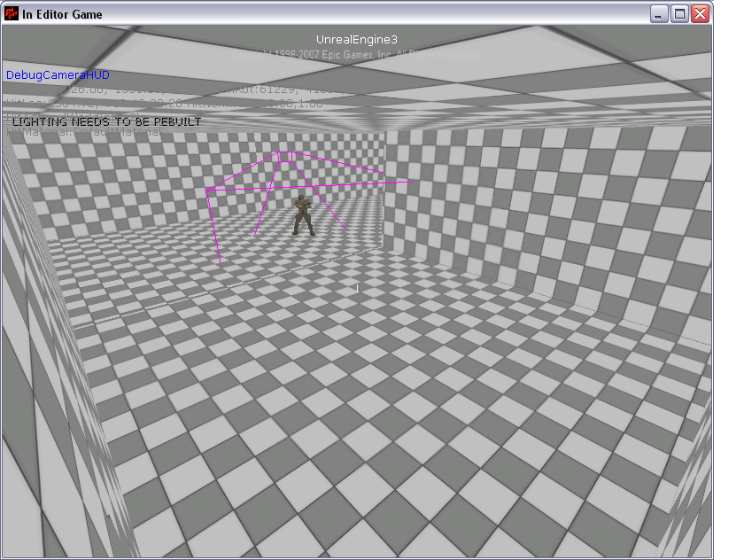Click the soldier character in the viewport
744x560 pixels.
[304, 214]
